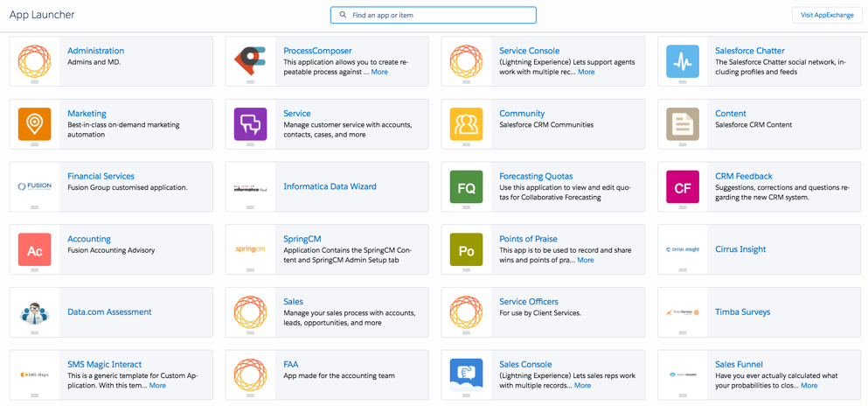Open the Service Console app link
868x406 pixels.
[x=529, y=51]
